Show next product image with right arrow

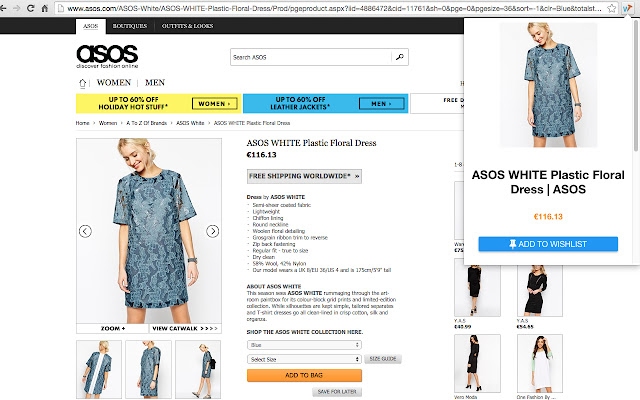pos(213,231)
